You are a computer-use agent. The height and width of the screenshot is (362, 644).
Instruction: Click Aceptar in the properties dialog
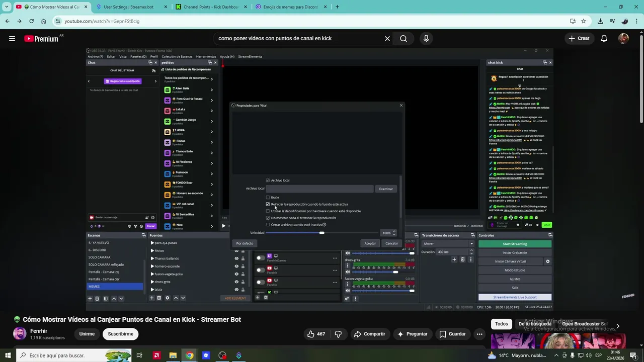pyautogui.click(x=370, y=243)
